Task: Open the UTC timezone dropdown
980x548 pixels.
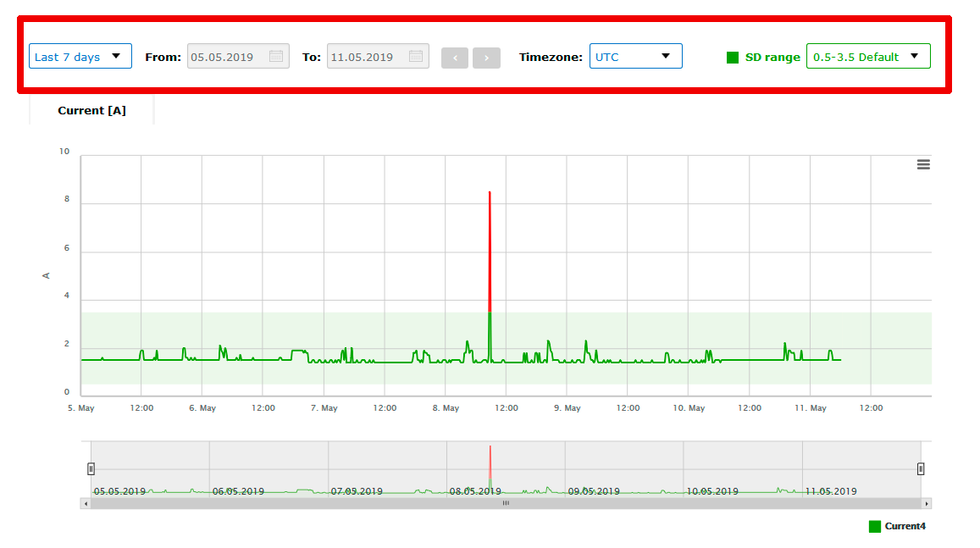Action: 635,56
